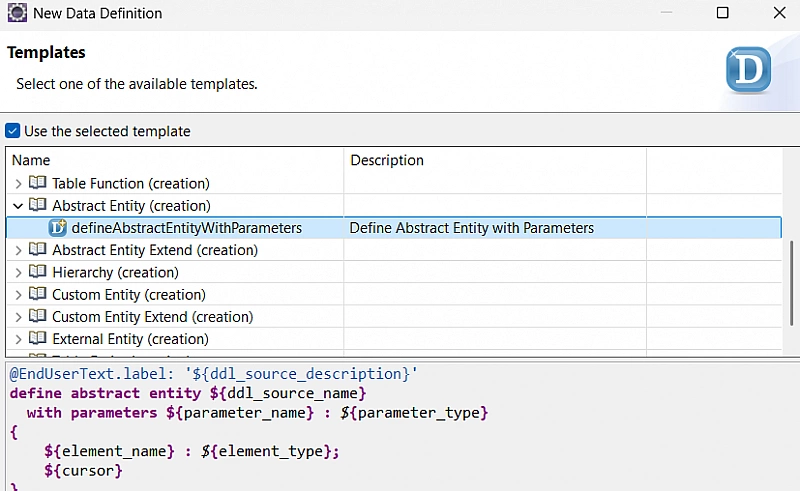This screenshot has width=800, height=491.
Task: Click the Custom Entity Extend book icon
Action: point(38,317)
